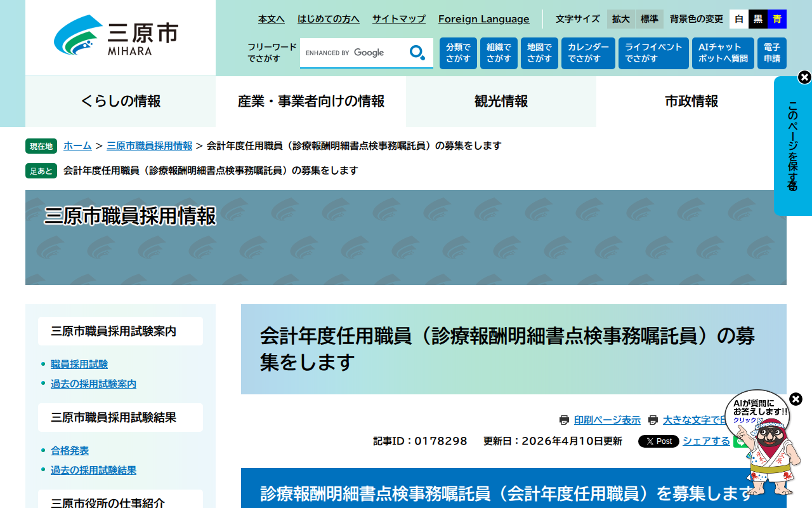Click 地図でさがす button
This screenshot has height=508, width=812.
[x=539, y=53]
